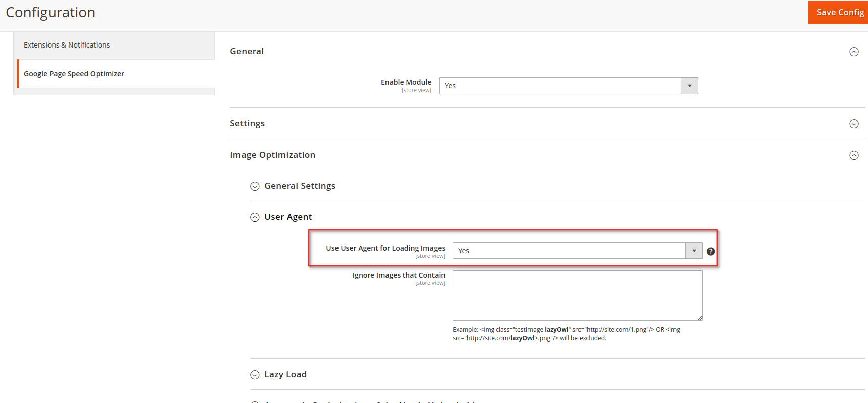Image resolution: width=868 pixels, height=403 pixels.
Task: Click the Configuration page title
Action: pos(51,12)
